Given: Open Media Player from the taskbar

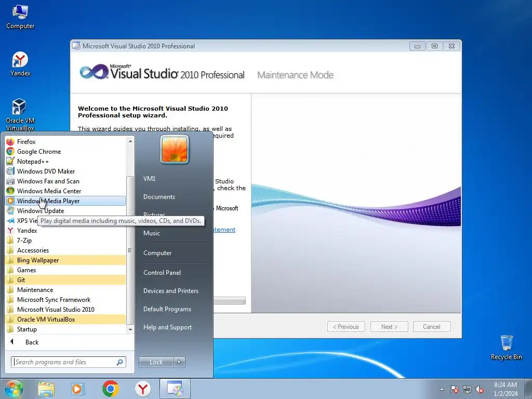Looking at the screenshot, I should pyautogui.click(x=78, y=389).
